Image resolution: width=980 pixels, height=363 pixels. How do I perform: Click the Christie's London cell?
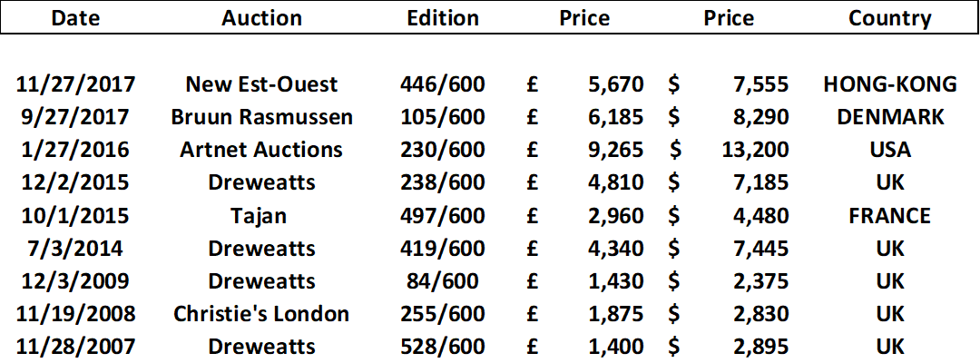[x=261, y=314]
